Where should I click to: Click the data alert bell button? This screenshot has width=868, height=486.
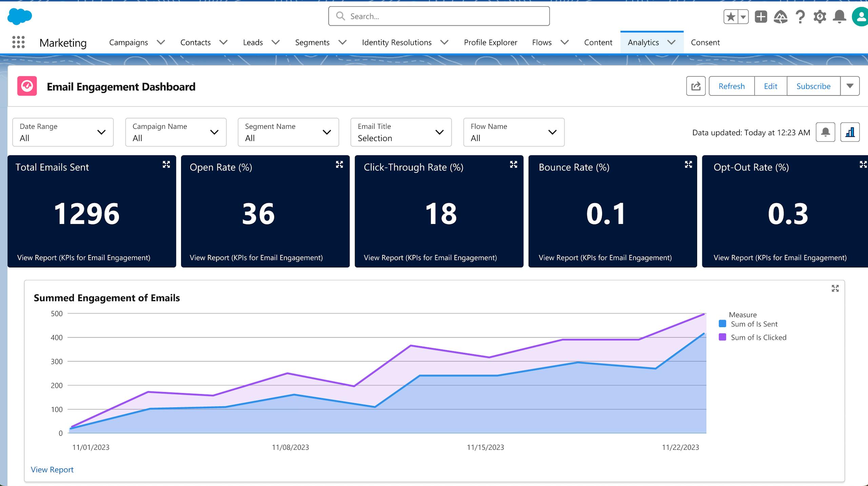pyautogui.click(x=825, y=132)
